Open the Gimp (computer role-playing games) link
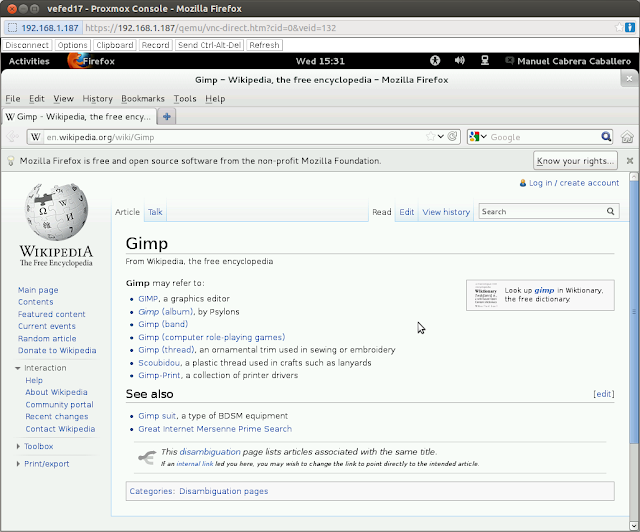This screenshot has height=532, width=640. pyautogui.click(x=211, y=337)
